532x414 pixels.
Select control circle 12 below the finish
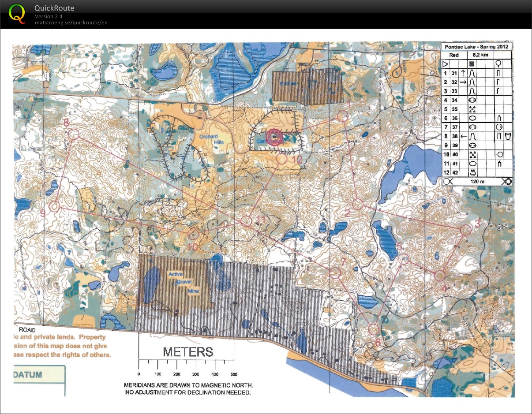[282, 158]
